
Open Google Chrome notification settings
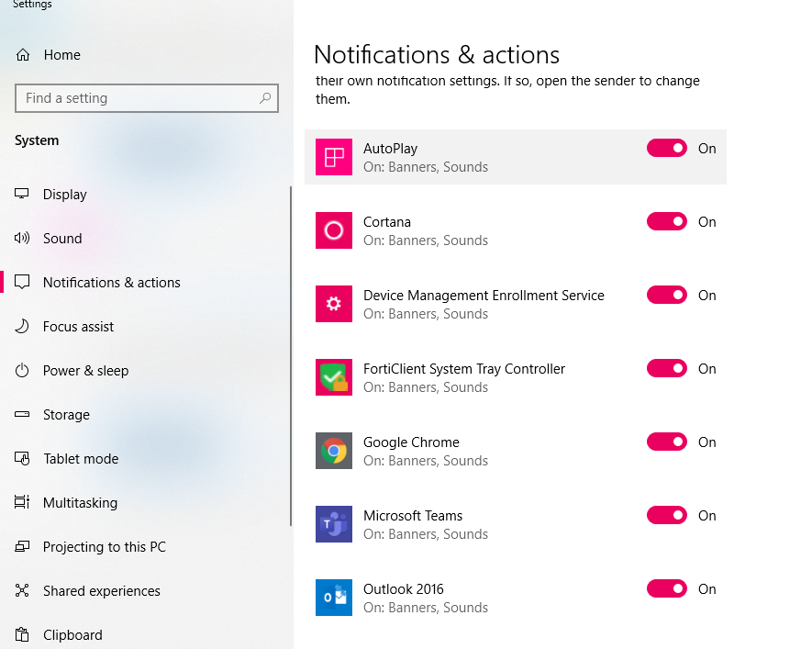[x=516, y=451]
